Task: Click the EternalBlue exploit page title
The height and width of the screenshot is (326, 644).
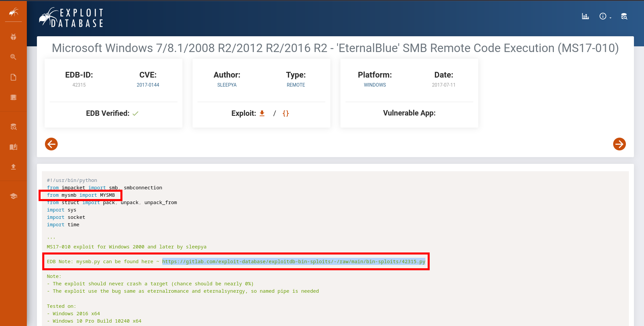Action: pyautogui.click(x=335, y=48)
